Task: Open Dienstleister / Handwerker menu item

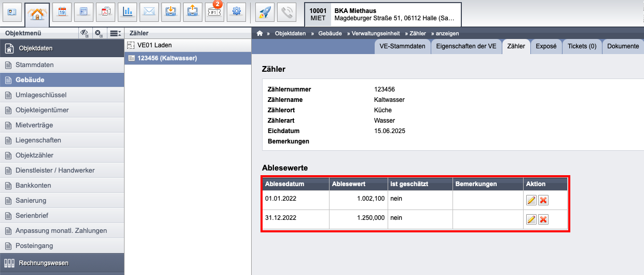Action: 62,171
